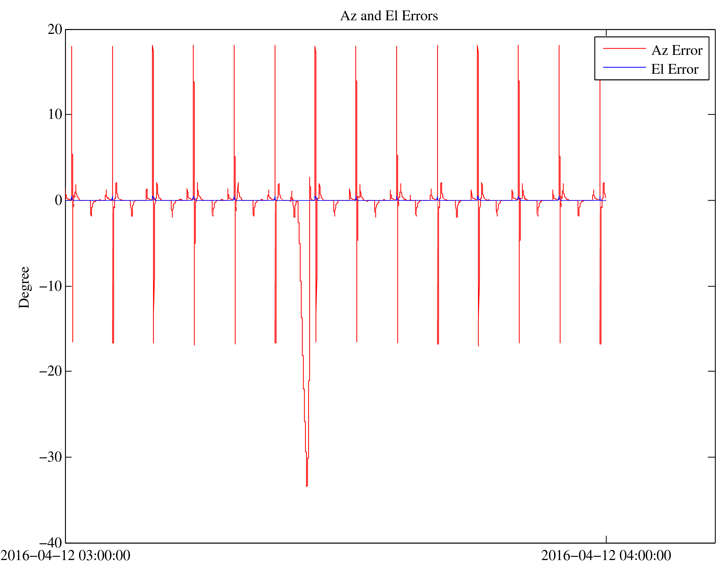Click the y-axis tick label 10
The image size is (725, 588).
coord(55,115)
